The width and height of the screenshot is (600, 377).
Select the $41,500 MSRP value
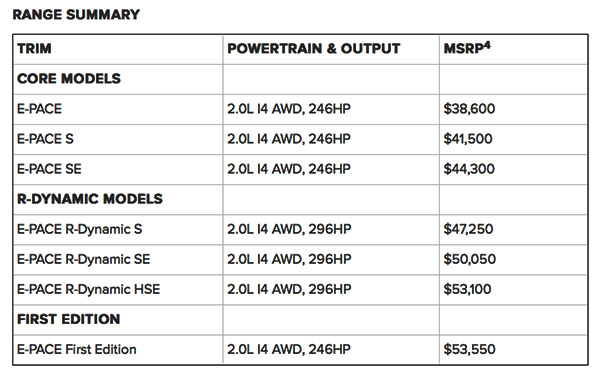tap(468, 139)
